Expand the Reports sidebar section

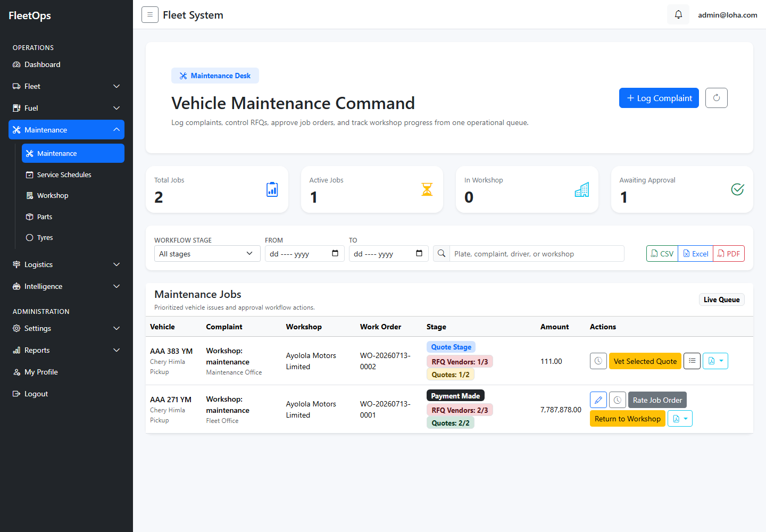(x=66, y=350)
